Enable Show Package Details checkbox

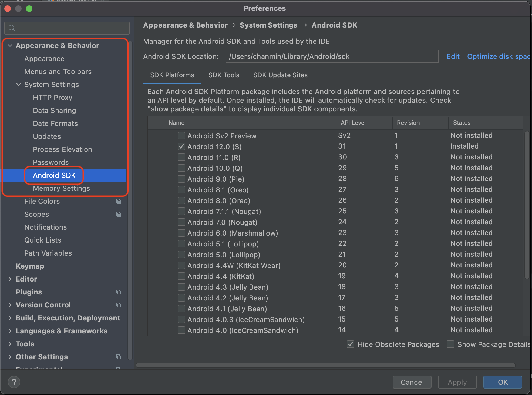tap(450, 344)
